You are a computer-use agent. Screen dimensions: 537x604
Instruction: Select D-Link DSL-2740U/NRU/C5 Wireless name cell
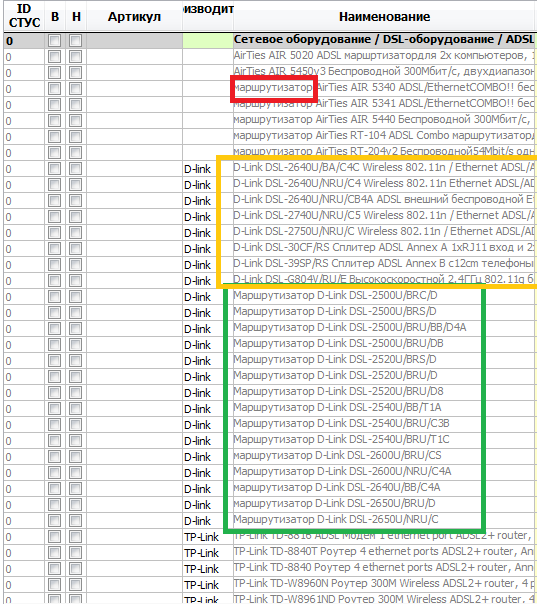coord(384,216)
